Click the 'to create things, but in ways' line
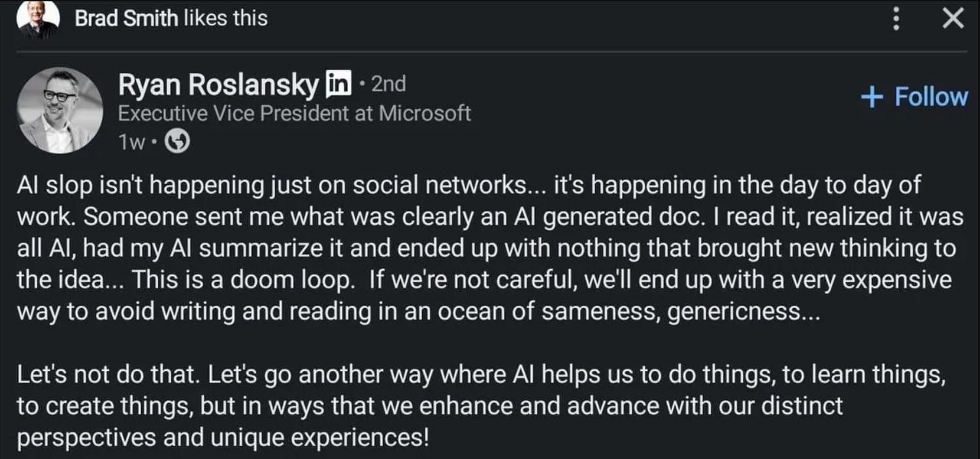The height and width of the screenshot is (459, 980). 429,406
